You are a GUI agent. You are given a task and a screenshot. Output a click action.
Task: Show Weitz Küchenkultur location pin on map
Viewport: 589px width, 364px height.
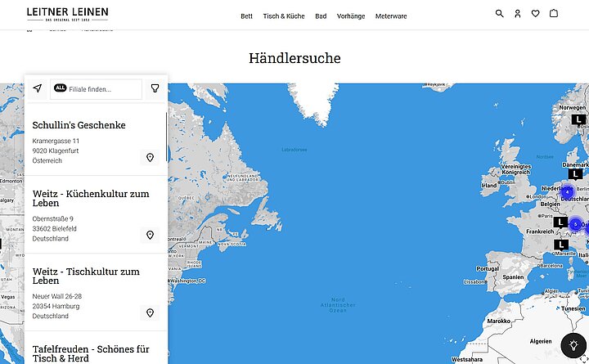pos(150,235)
